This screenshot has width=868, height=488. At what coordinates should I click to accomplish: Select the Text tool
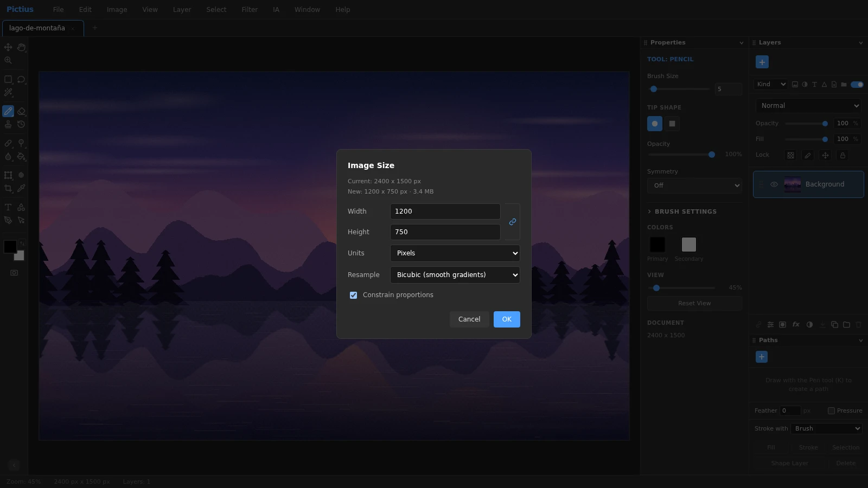click(8, 207)
